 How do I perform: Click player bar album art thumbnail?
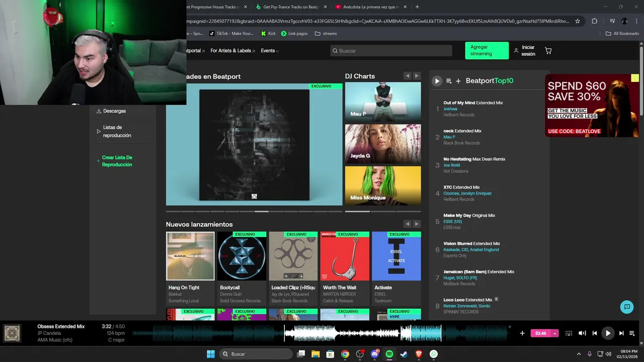tap(12, 333)
